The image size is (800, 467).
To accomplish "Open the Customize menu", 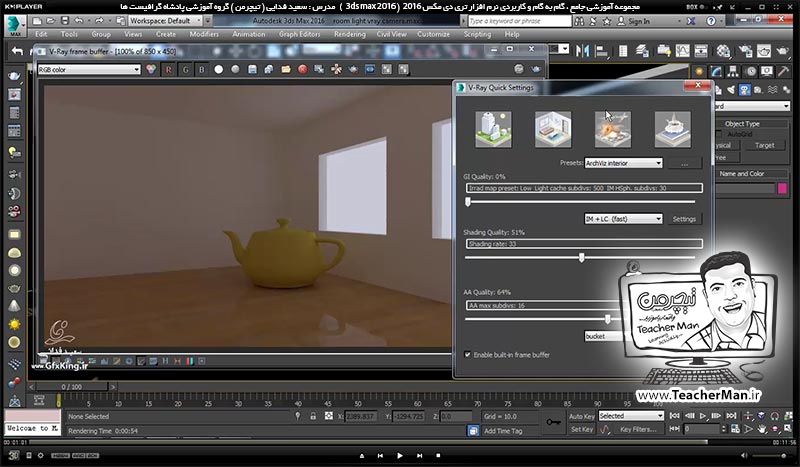I will pyautogui.click(x=434, y=34).
